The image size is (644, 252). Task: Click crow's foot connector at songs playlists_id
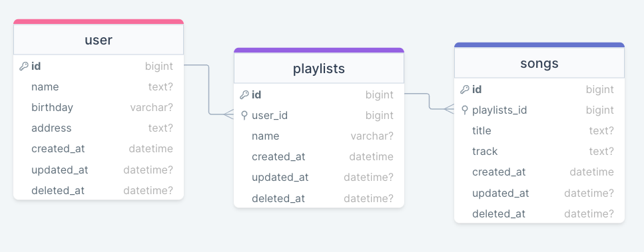click(449, 108)
